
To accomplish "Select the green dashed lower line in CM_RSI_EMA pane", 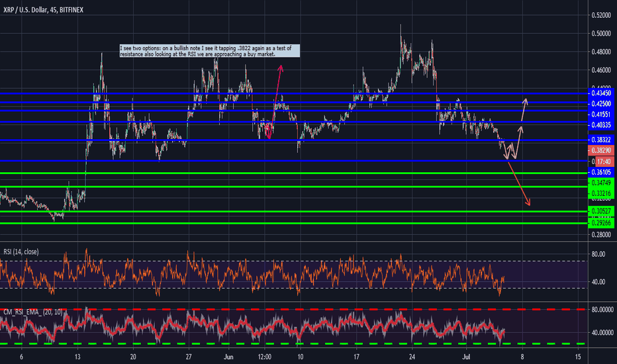I will (x=293, y=344).
